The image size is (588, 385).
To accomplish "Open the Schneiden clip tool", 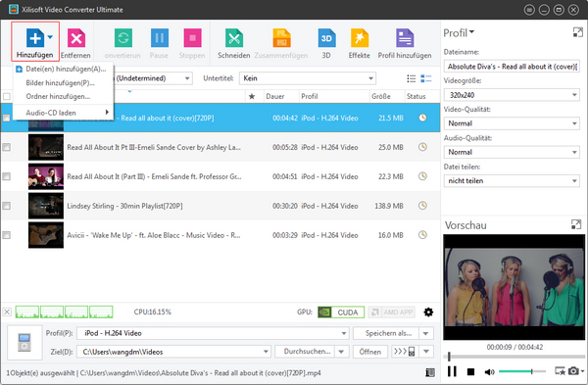I will [x=234, y=38].
